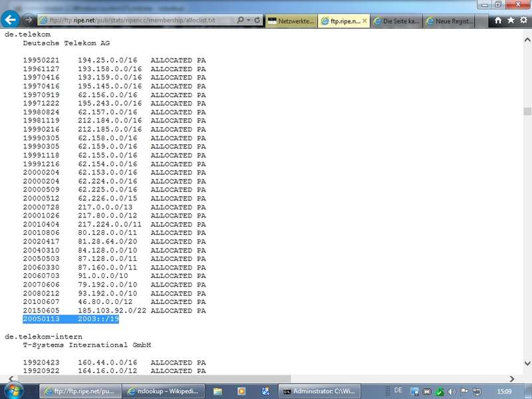Open the media player taskbar icon
The height and width of the screenshot is (399, 532).
241,392
